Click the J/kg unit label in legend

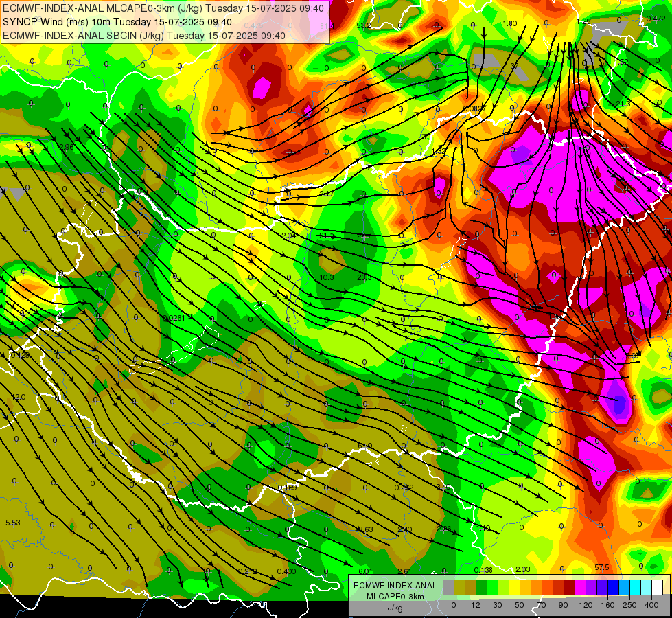click(x=395, y=608)
